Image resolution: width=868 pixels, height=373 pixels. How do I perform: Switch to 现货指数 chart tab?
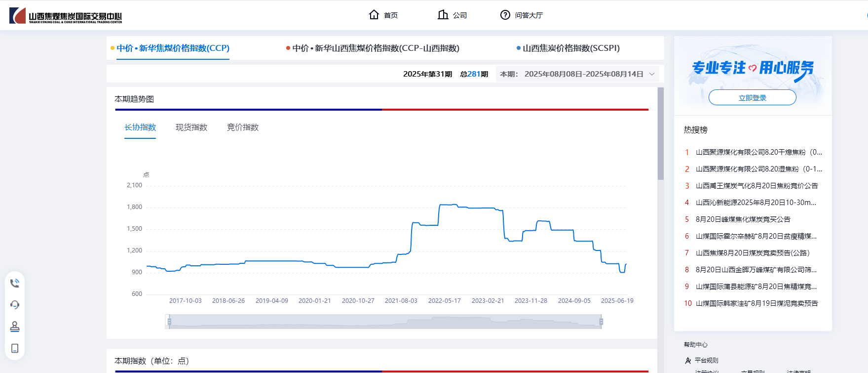click(x=191, y=127)
